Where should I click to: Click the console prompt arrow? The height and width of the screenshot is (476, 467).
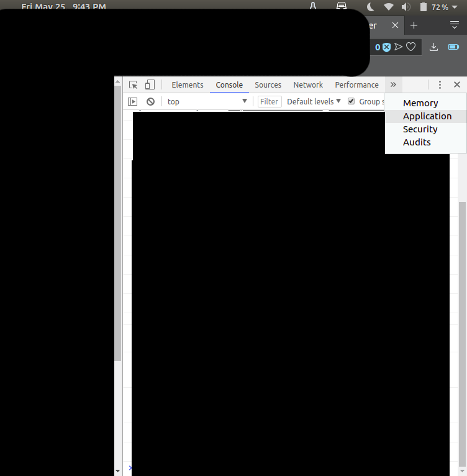coord(130,468)
